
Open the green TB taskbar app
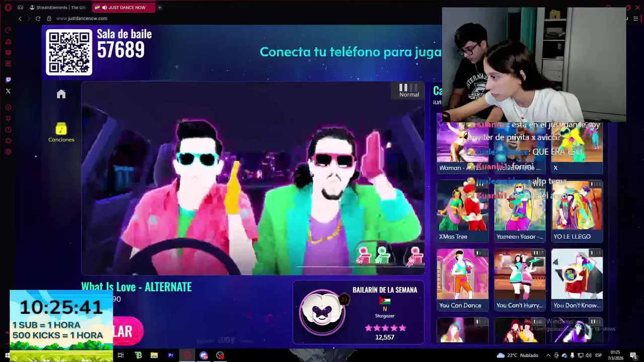pyautogui.click(x=138, y=355)
